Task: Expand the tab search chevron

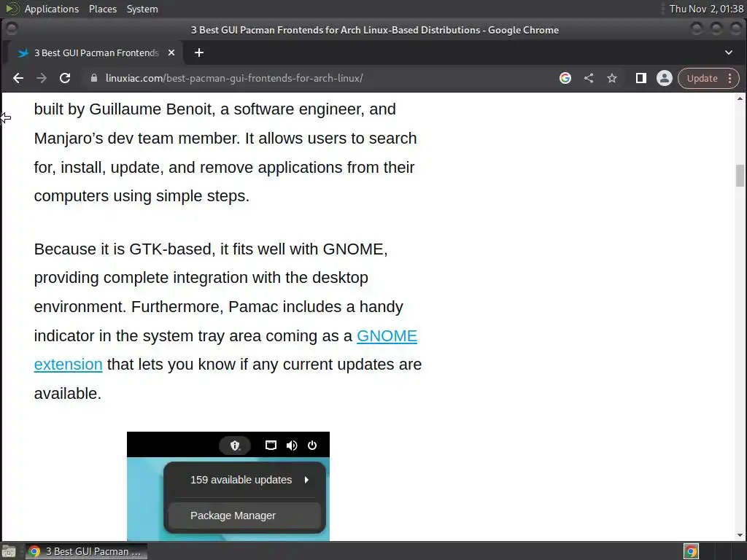Action: pyautogui.click(x=729, y=52)
